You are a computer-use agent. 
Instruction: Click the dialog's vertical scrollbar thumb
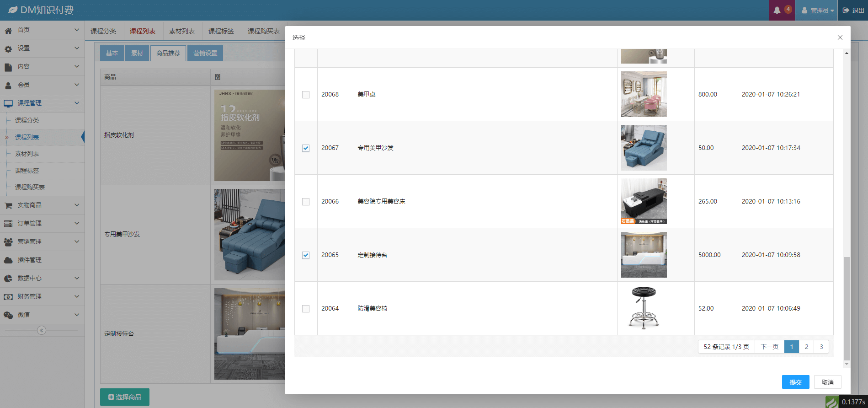pyautogui.click(x=847, y=308)
